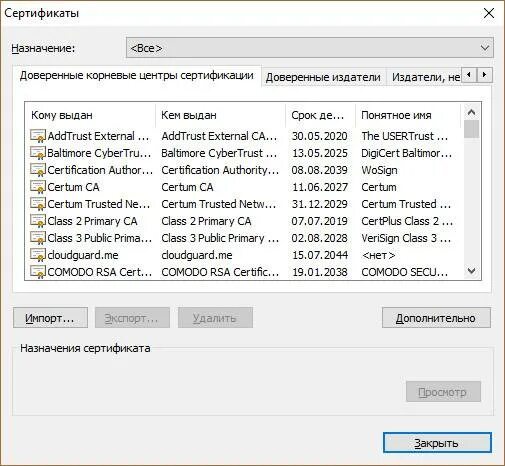Sort by the Понятное имя column header

(408, 115)
